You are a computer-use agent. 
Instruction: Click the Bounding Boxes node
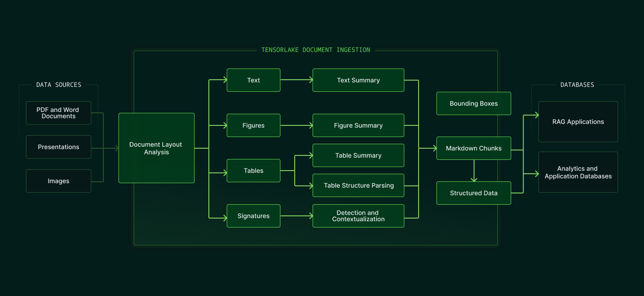(474, 103)
